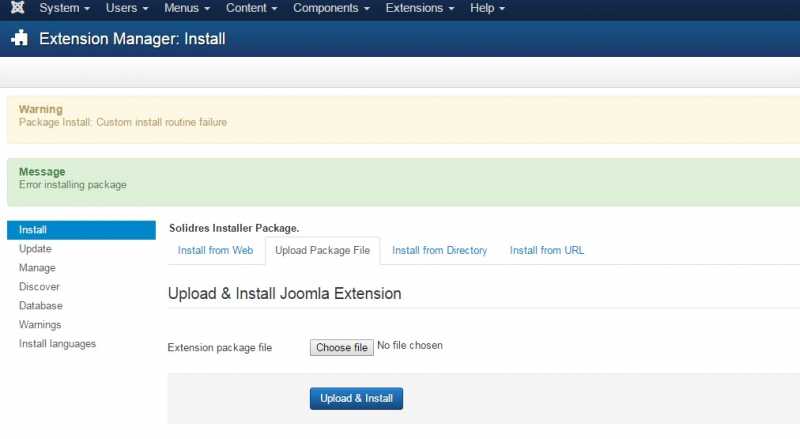Click the Upload & Install button
Image resolution: width=800 pixels, height=439 pixels.
[x=356, y=398]
